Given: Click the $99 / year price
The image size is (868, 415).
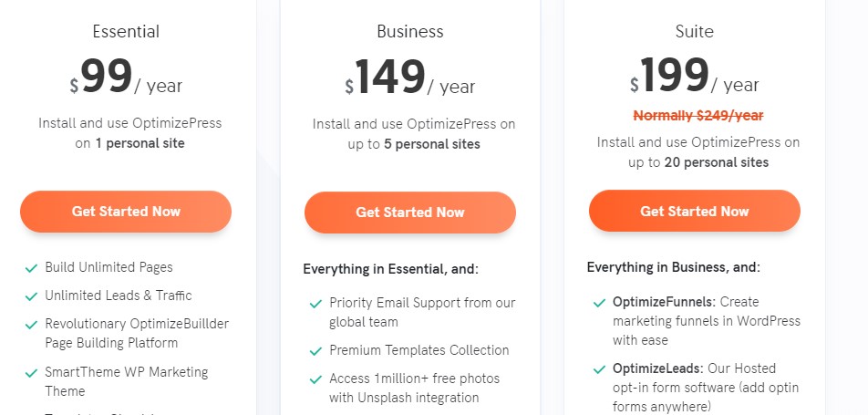Looking at the screenshot, I should (126, 77).
